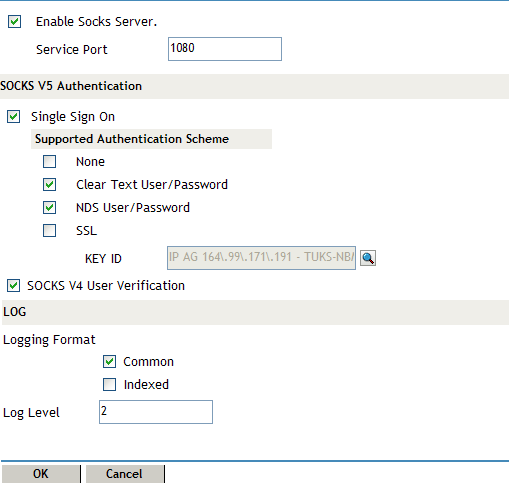Image resolution: width=509 pixels, height=483 pixels.
Task: Click the Supported Authentication Scheme heading
Action: (x=132, y=139)
